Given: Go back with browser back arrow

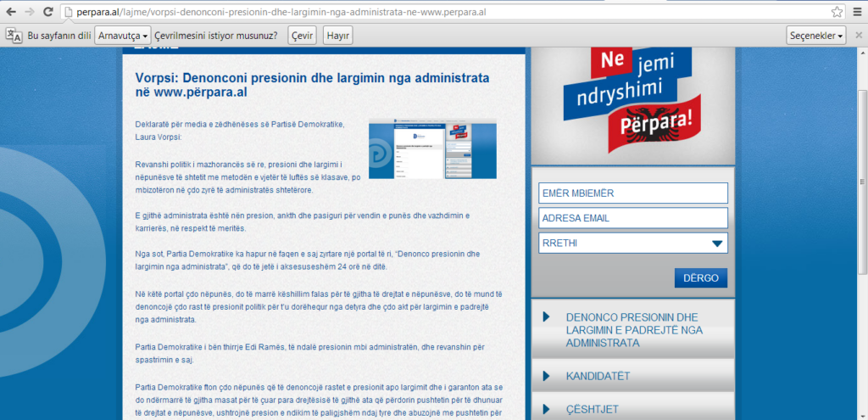Looking at the screenshot, I should [x=11, y=12].
